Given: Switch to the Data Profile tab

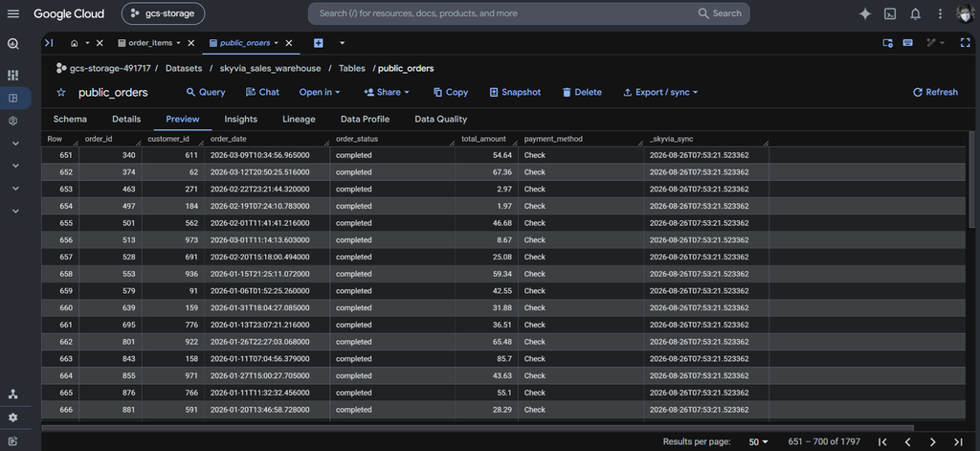Looking at the screenshot, I should pos(365,119).
